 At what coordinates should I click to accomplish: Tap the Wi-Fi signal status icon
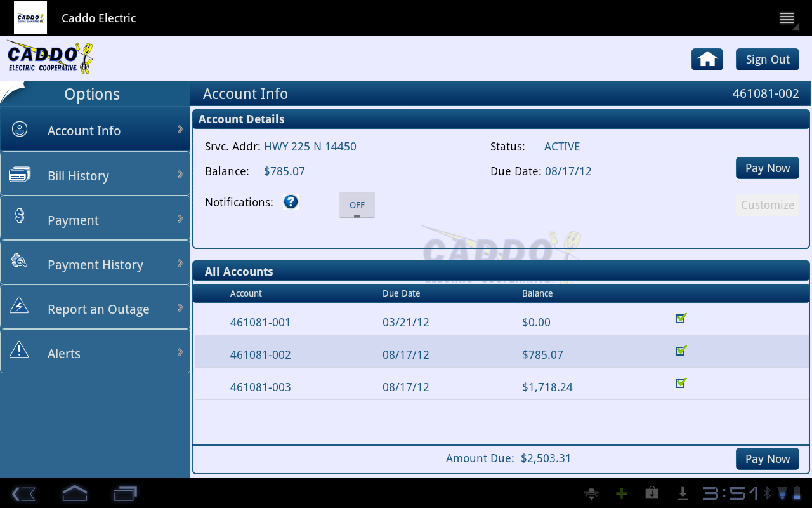782,493
